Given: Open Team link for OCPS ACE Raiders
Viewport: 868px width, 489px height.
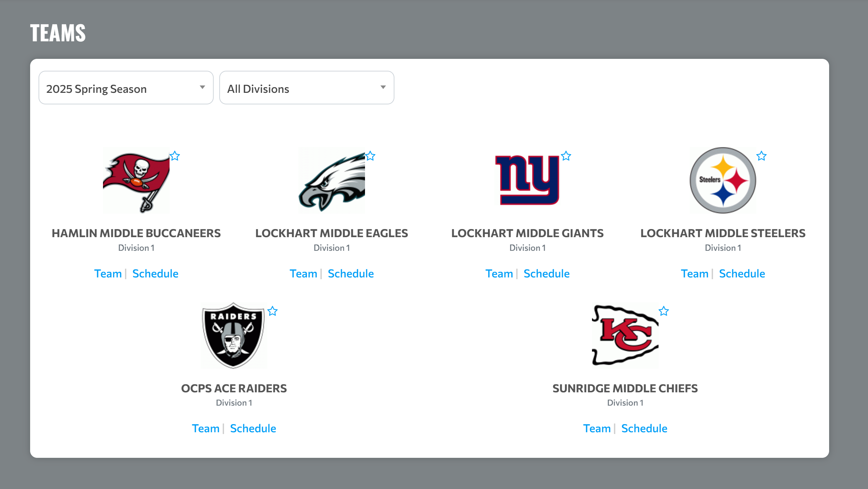Looking at the screenshot, I should 206,428.
